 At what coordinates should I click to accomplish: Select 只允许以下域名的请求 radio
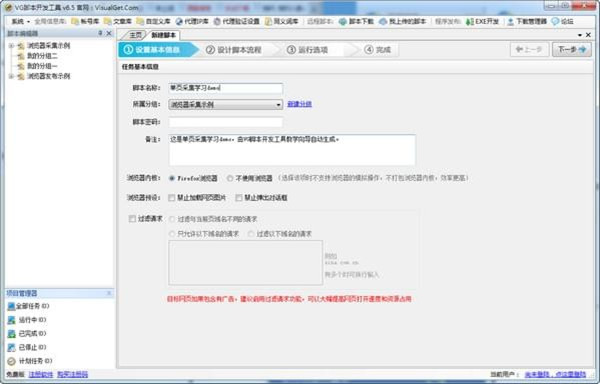pos(172,234)
